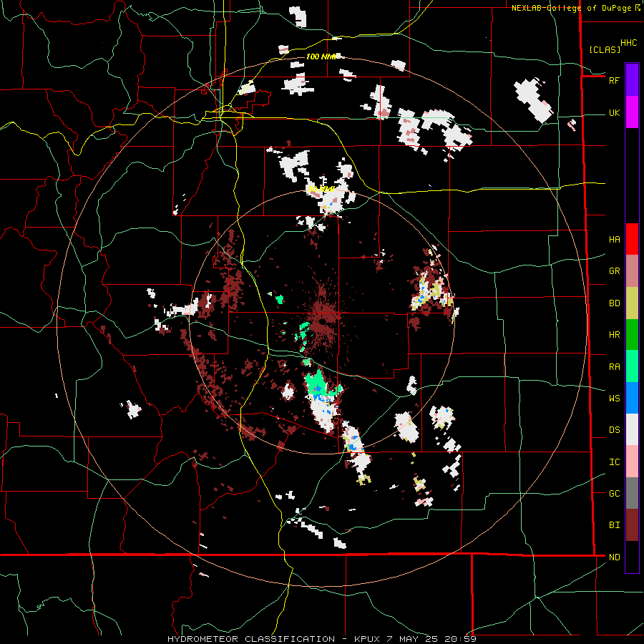Click the 'HYDROMETEOR CLASSIFICATION' title at bottom
This screenshot has width=644, height=644.
[x=251, y=639]
